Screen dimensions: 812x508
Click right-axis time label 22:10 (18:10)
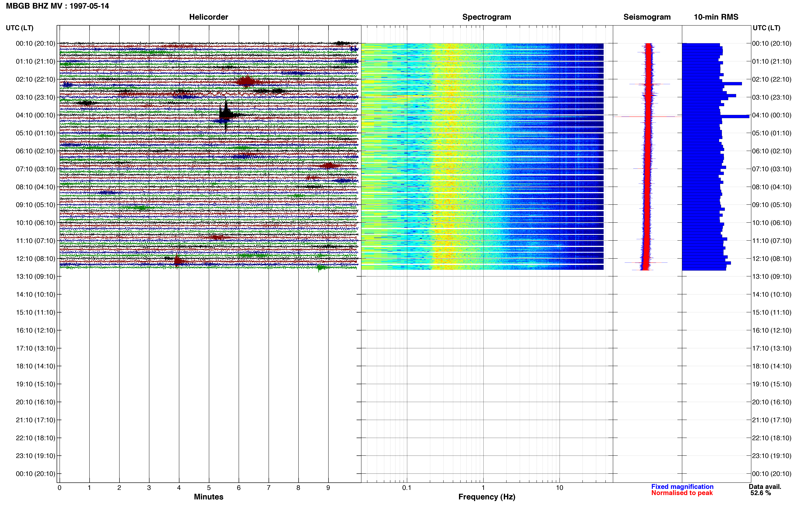point(772,438)
